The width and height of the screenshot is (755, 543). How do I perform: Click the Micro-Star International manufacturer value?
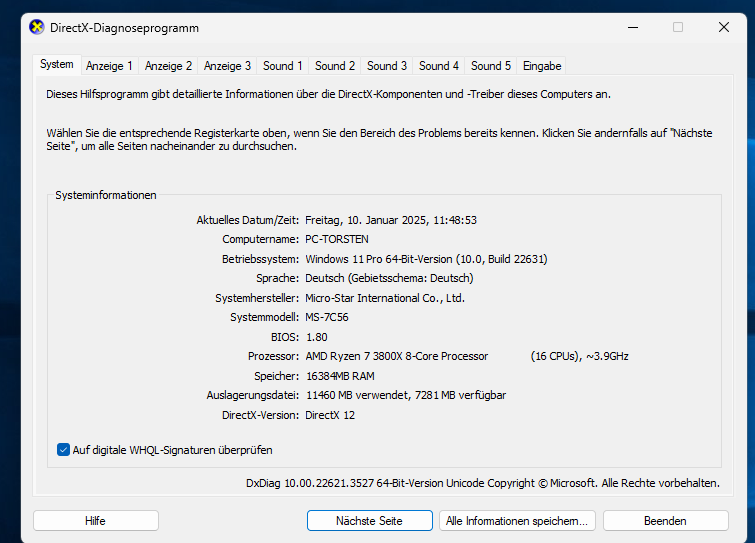[385, 298]
